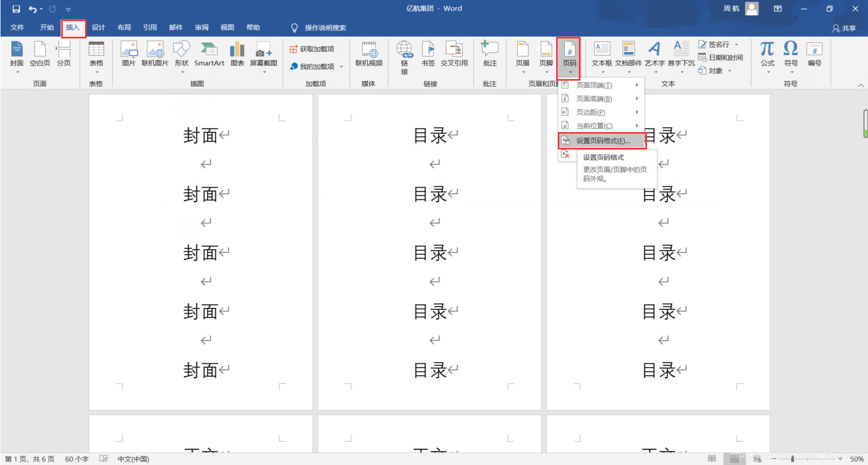868x465 pixels.
Task: Switch to the Layout (布局) tab
Action: (124, 28)
